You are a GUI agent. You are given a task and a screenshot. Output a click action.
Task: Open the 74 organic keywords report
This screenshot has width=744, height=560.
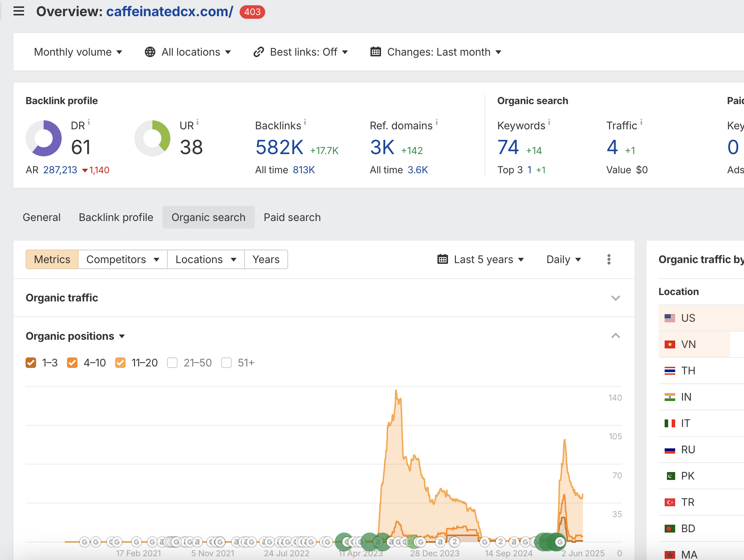click(x=508, y=147)
